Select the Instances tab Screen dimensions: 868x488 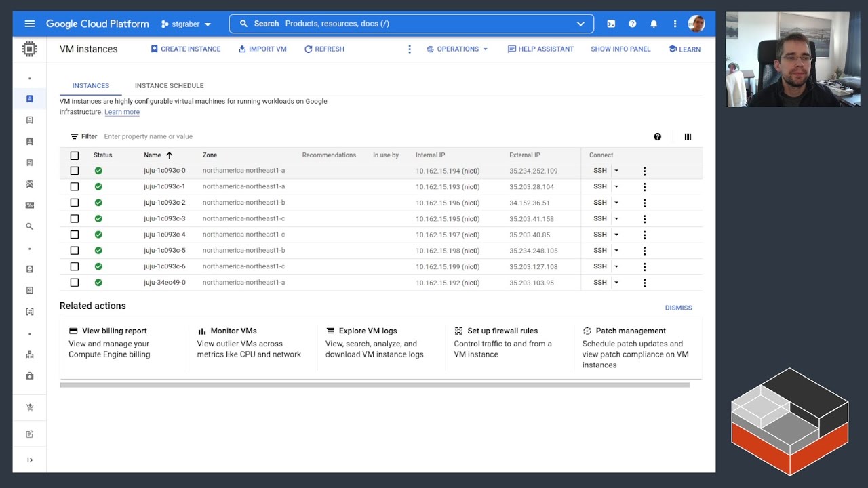pos(91,85)
